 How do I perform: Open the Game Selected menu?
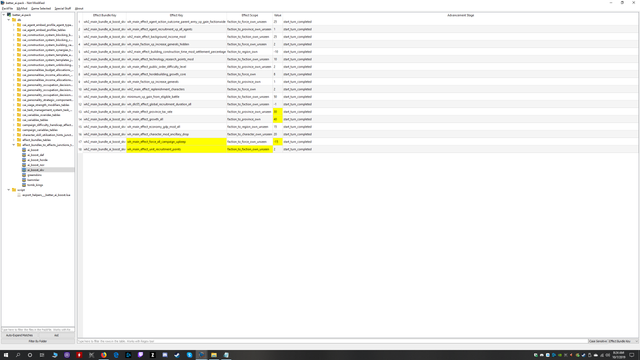(x=41, y=9)
